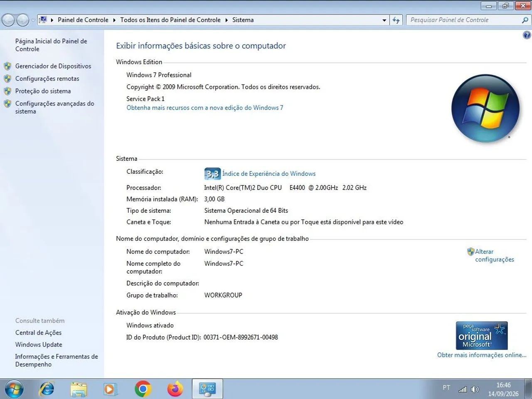The height and width of the screenshot is (399, 532).
Task: Click Alterar configurações link
Action: pos(495,256)
